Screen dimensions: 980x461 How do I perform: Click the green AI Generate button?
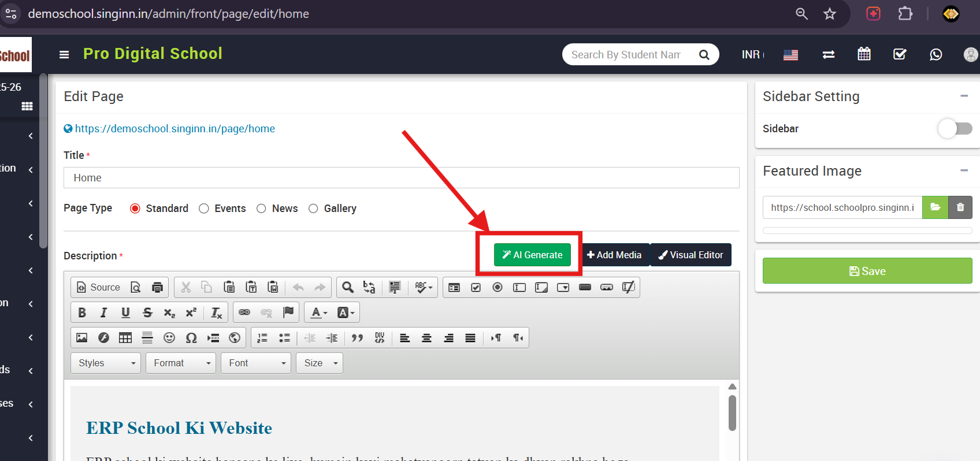pos(532,255)
